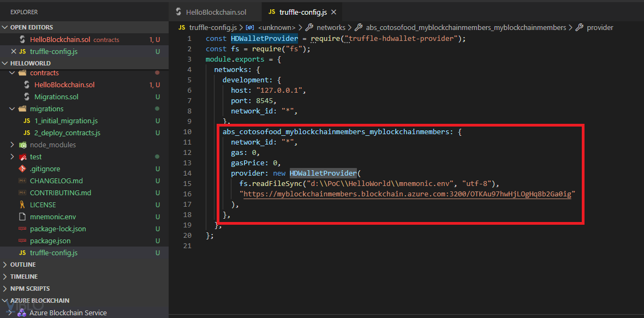Image resolution: width=644 pixels, height=318 pixels.
Task: Close the truffle-config.js editor tab
Action: tap(333, 12)
